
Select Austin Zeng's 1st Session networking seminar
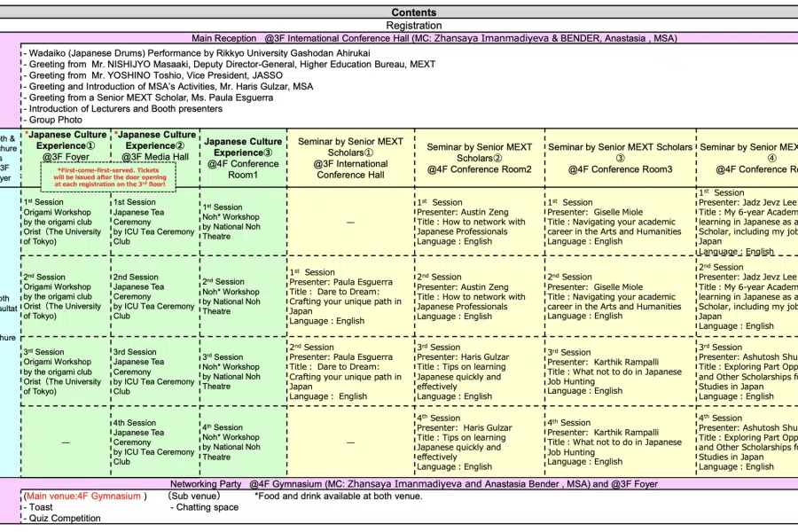click(x=479, y=222)
